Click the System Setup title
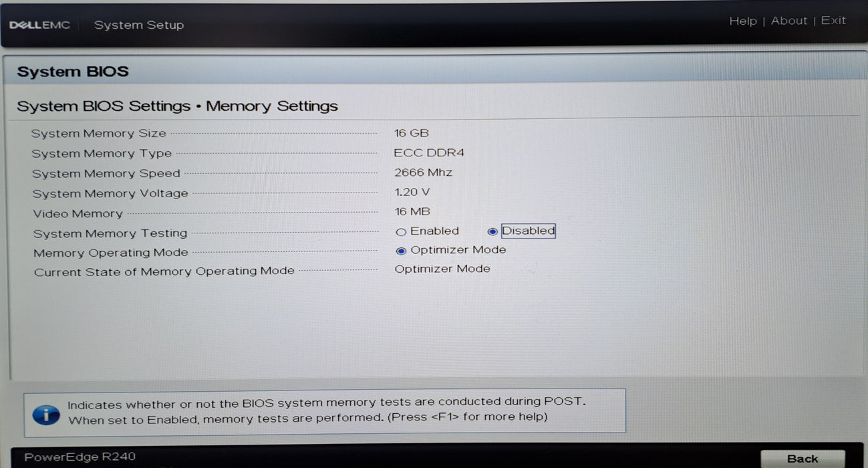868x468 pixels. (x=139, y=25)
